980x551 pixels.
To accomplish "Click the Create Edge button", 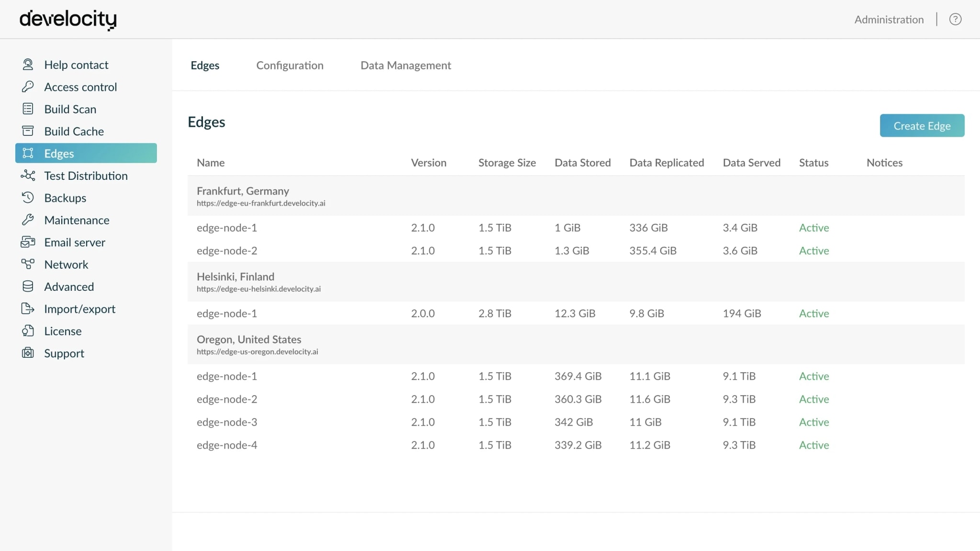I will [922, 125].
